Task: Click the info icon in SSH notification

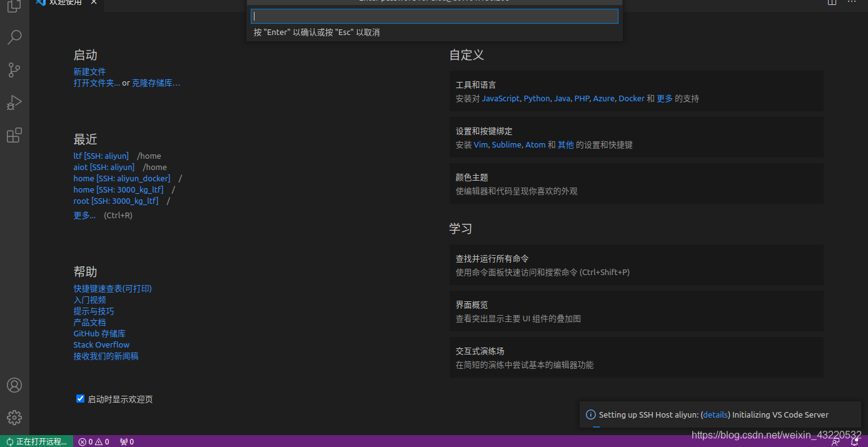Action: 590,414
